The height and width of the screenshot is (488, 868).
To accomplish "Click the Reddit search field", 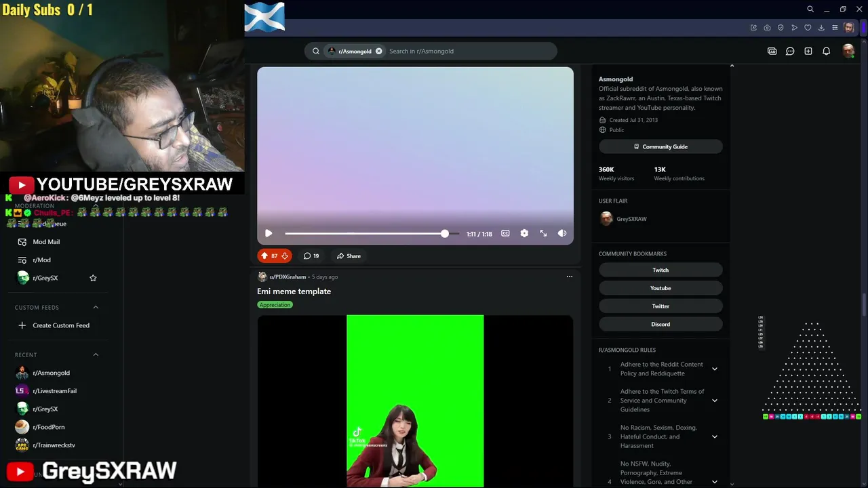I will 468,51.
